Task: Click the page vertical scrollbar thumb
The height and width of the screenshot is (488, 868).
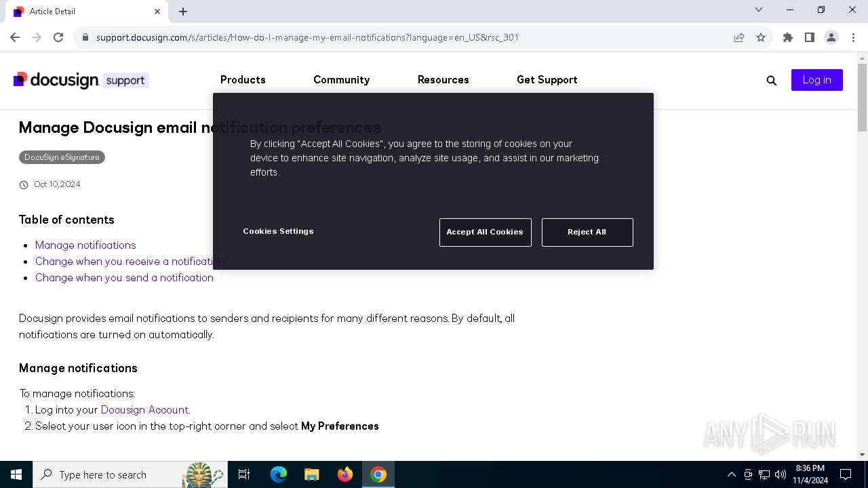Action: pyautogui.click(x=862, y=98)
